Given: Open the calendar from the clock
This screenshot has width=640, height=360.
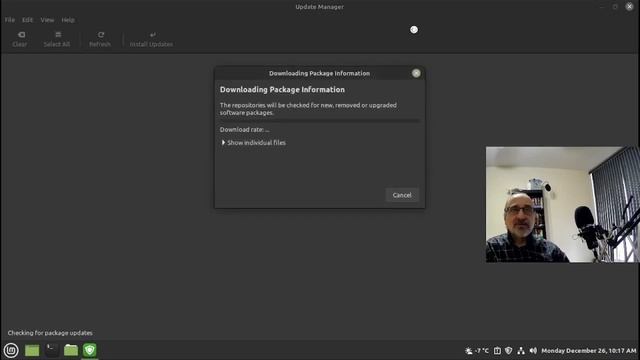Looking at the screenshot, I should pyautogui.click(x=589, y=351).
